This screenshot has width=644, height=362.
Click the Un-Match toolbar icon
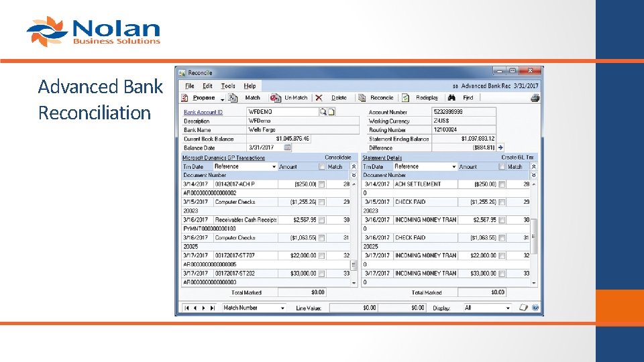pyautogui.click(x=276, y=98)
